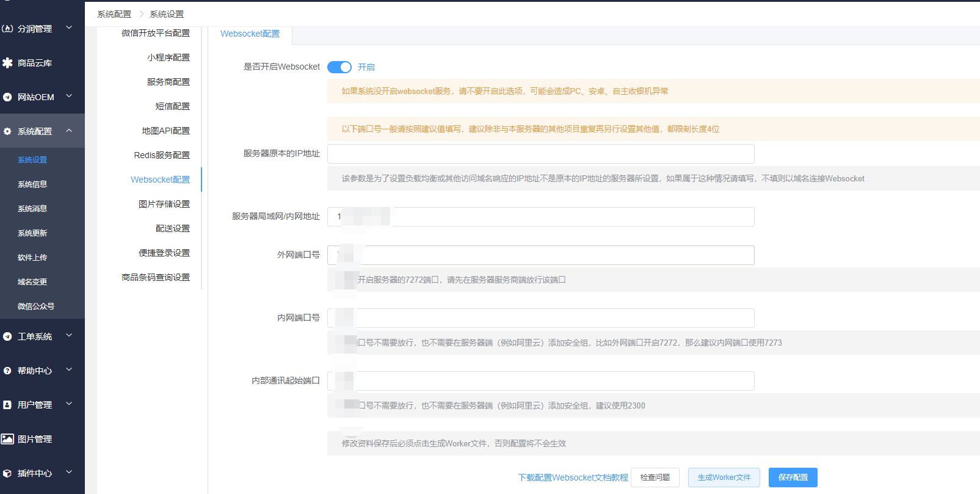Expand the 分润管理 menu chevron
The width and height of the screenshot is (980, 494).
pos(69,27)
